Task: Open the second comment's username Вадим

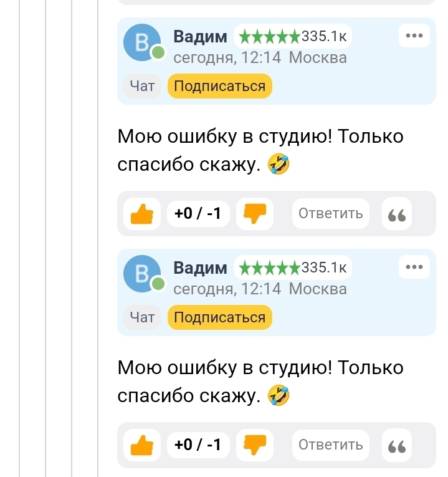Action: pyautogui.click(x=200, y=268)
